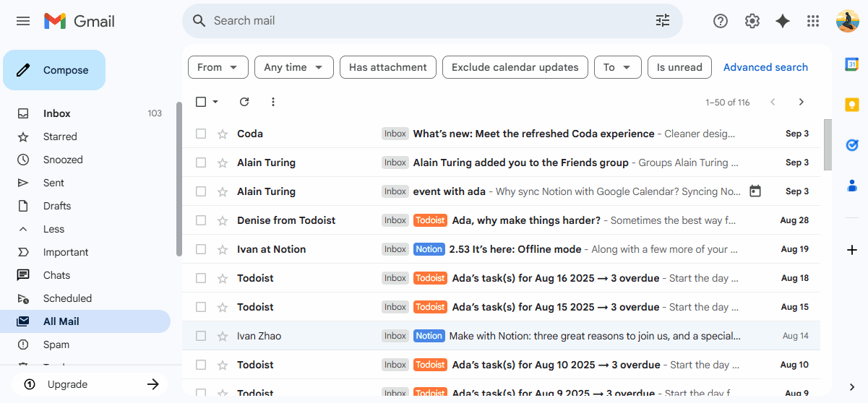Select the Ivan Zhao email checkbox
The height and width of the screenshot is (403, 868).
click(x=201, y=336)
